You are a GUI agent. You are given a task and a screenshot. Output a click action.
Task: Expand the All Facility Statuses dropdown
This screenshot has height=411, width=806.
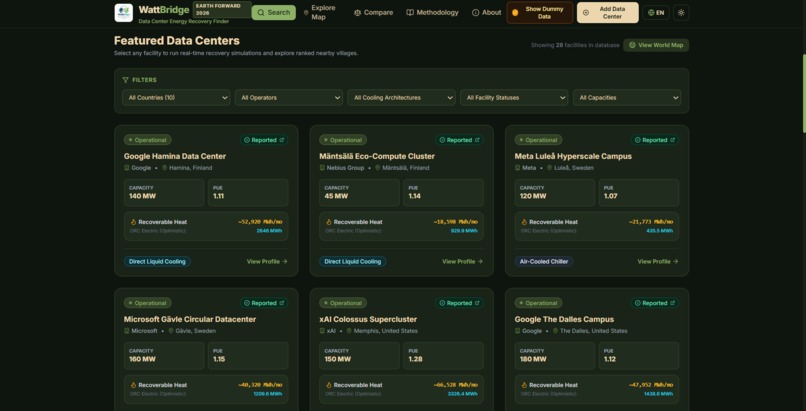tap(514, 98)
